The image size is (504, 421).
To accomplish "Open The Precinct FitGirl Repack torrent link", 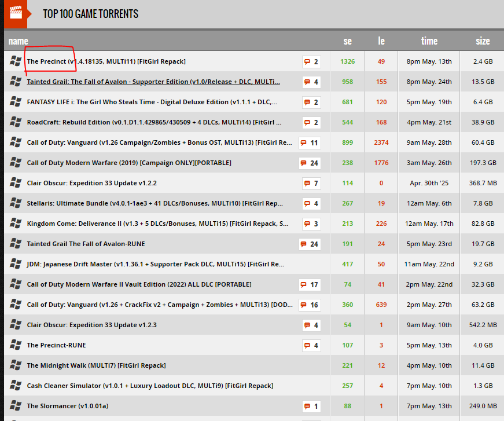I will tap(106, 61).
